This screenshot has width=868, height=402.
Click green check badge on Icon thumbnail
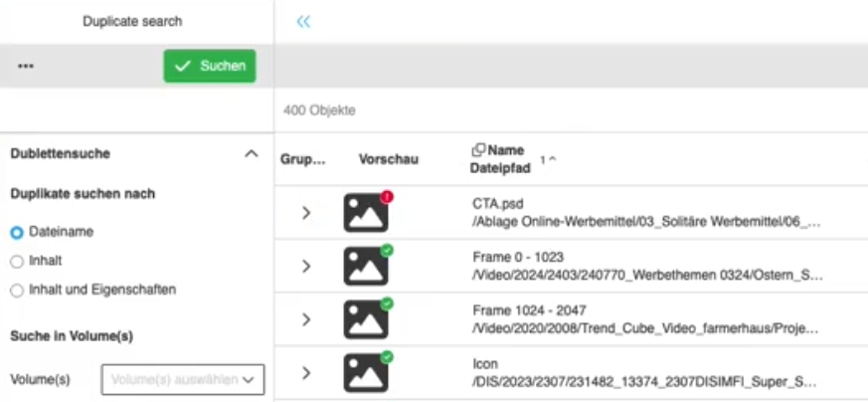point(387,357)
